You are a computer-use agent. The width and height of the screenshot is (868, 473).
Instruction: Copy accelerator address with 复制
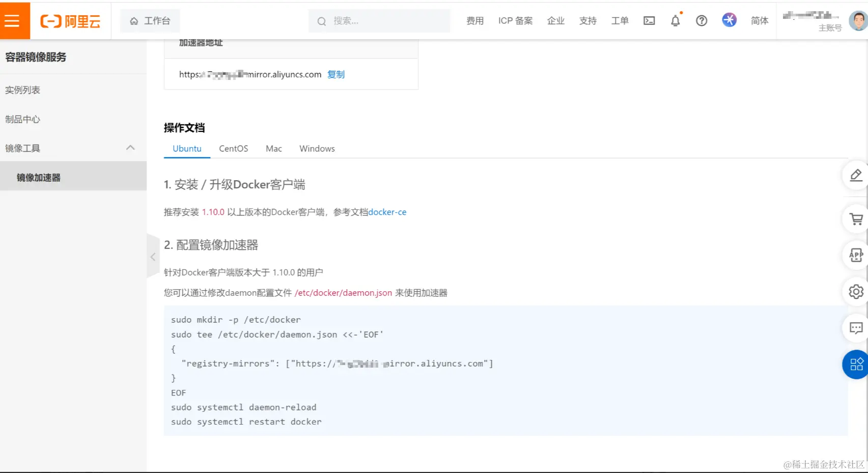pyautogui.click(x=336, y=74)
